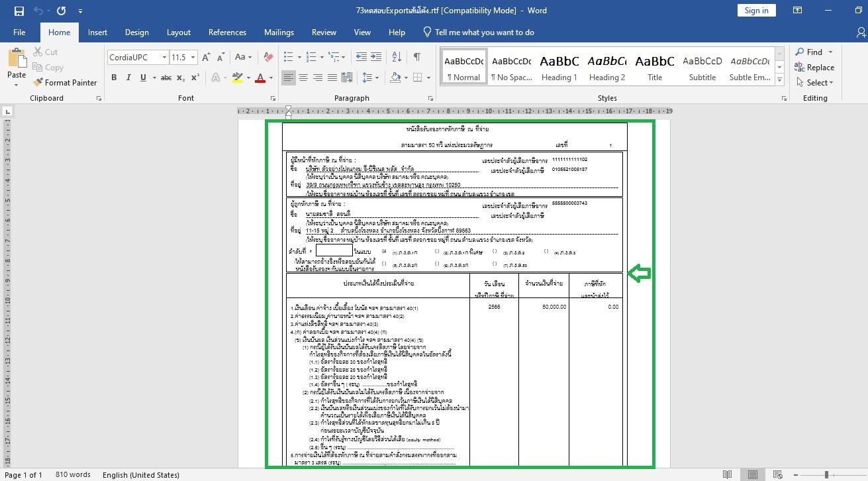This screenshot has width=868, height=481.
Task: Switch to Read Mode view in status bar
Action: 728,474
